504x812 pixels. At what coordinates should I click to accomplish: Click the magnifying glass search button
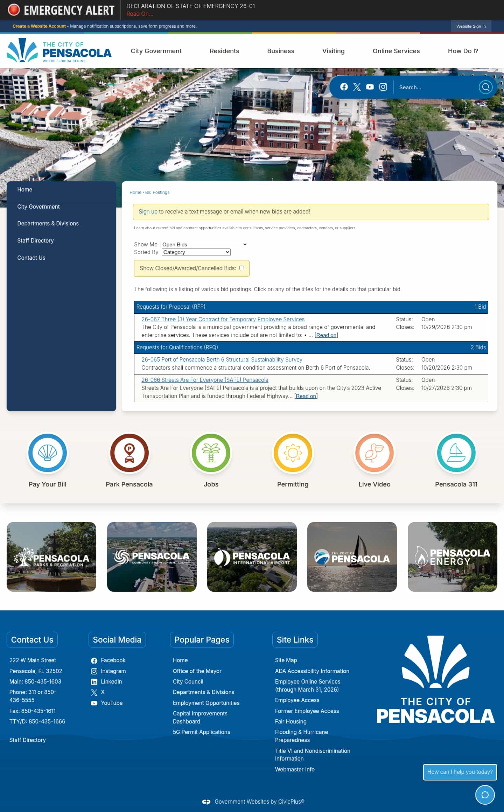point(485,87)
